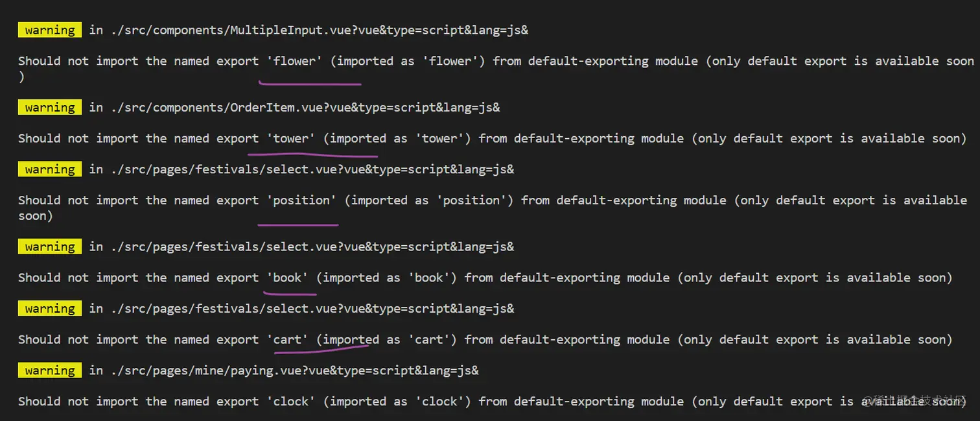Click warning badge above the 'cart' message
The image size is (980, 421).
pos(50,308)
